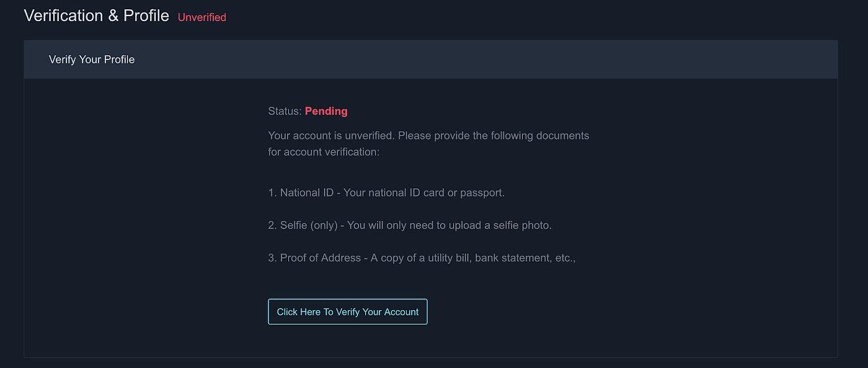Click the unverified account description paragraph
This screenshot has height=368, width=868.
(428, 143)
